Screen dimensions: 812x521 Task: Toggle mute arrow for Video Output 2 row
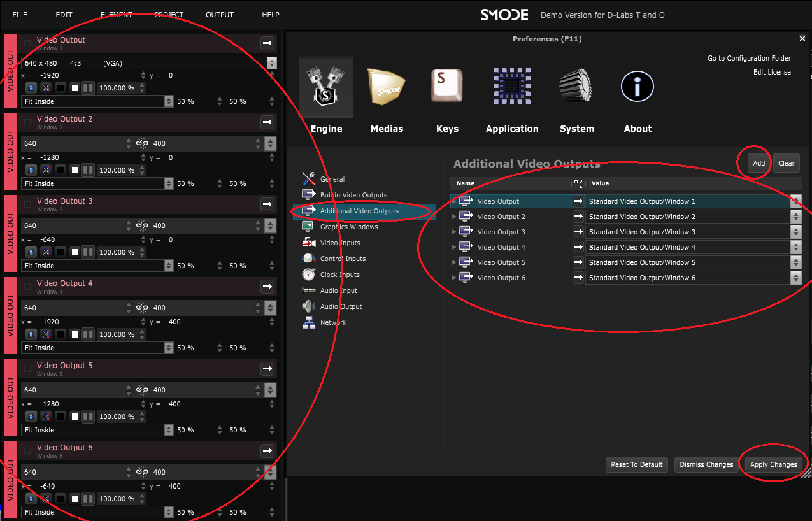[578, 217]
